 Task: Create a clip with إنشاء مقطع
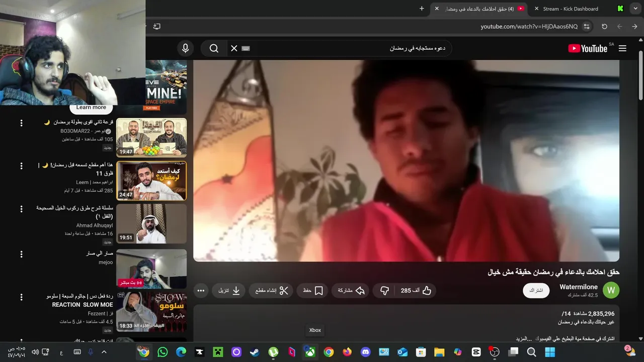(271, 291)
